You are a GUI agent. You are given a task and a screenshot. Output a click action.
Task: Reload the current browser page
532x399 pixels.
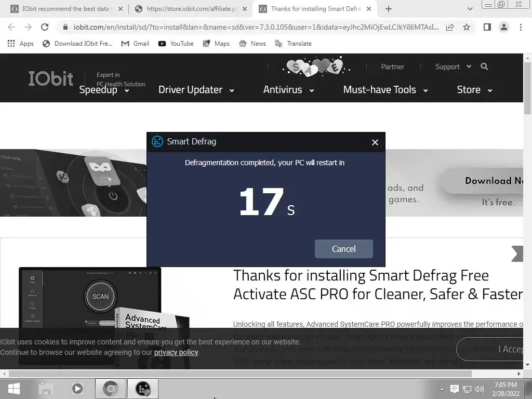(x=45, y=27)
